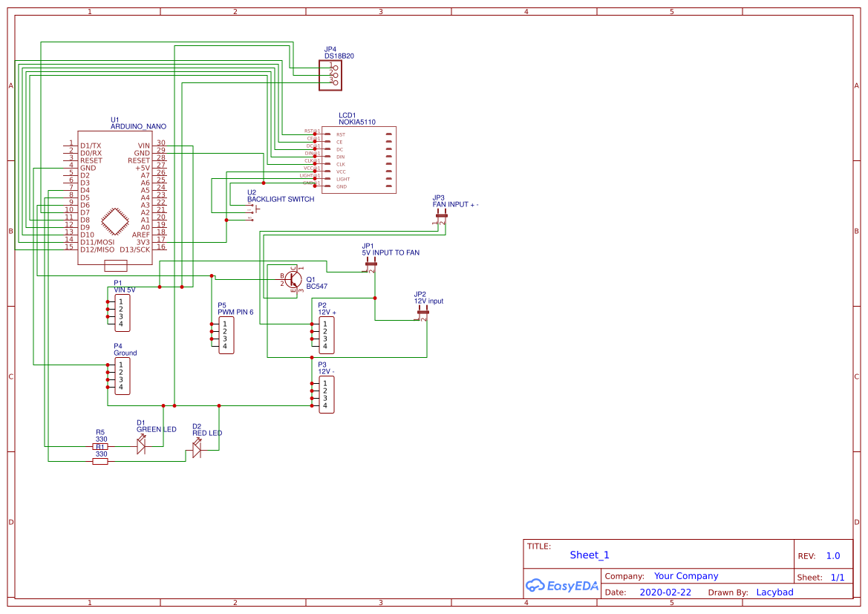Toggle the U2 BACKLIGHT SWITCH symbol

pyautogui.click(x=256, y=210)
